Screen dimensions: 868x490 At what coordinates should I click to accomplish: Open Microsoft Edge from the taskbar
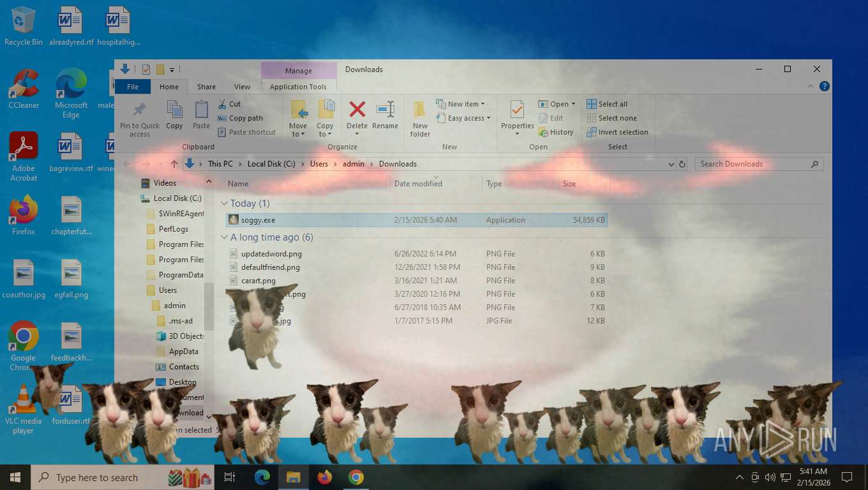pyautogui.click(x=262, y=477)
